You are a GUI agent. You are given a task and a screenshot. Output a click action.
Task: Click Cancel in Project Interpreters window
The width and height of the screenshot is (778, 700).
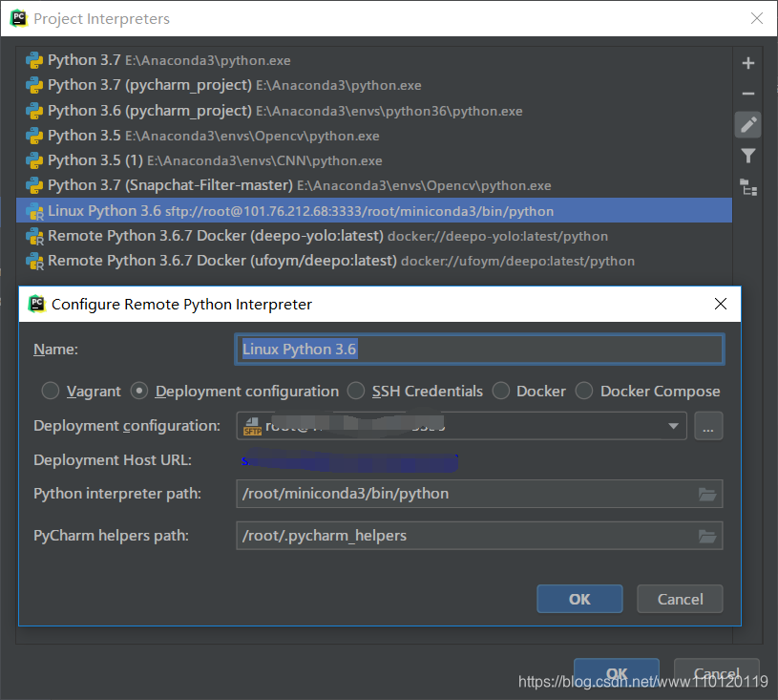point(717,673)
